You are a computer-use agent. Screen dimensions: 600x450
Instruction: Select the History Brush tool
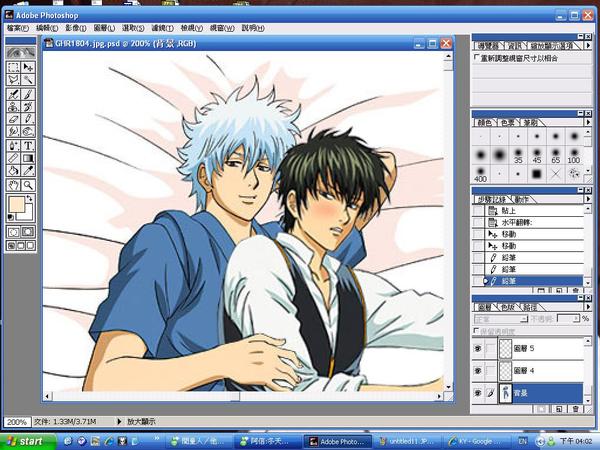(28, 106)
